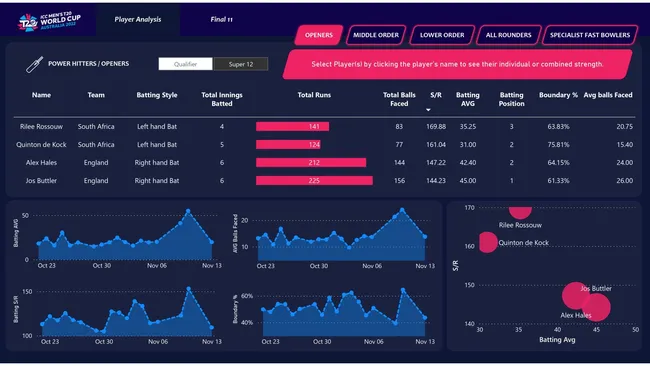This screenshot has height=366, width=650.
Task: Sort by the Name column header
Action: pos(41,95)
